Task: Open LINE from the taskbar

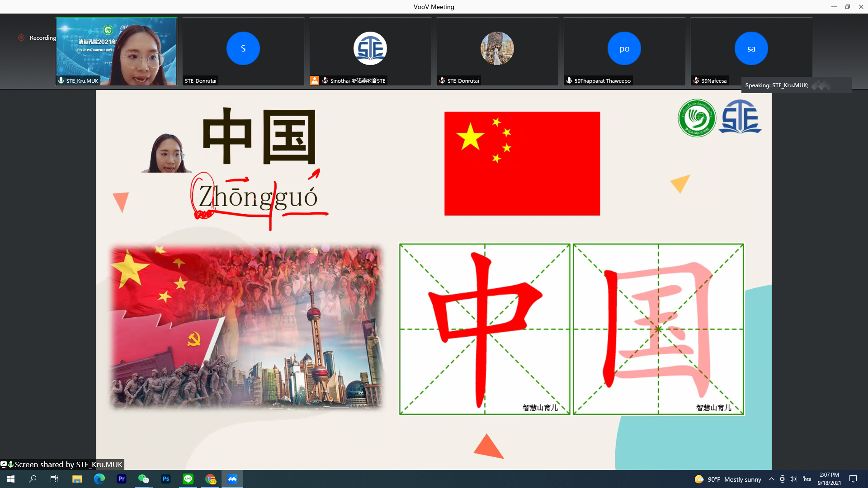Action: point(188,479)
